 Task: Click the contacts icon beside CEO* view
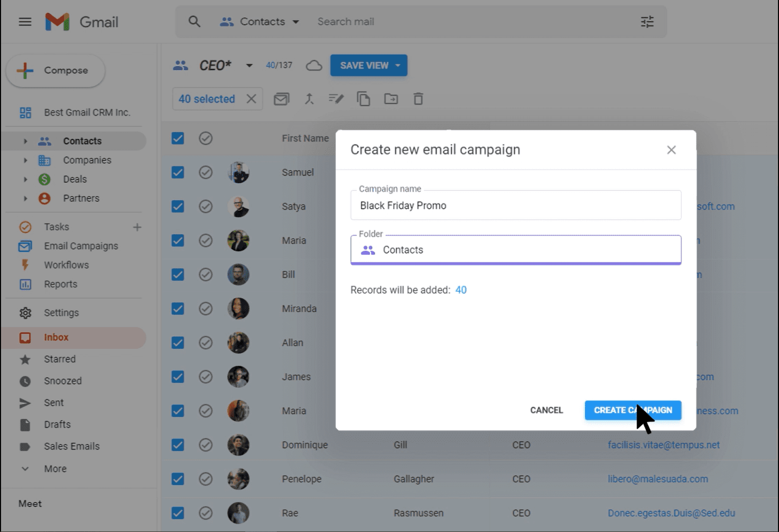pyautogui.click(x=180, y=66)
